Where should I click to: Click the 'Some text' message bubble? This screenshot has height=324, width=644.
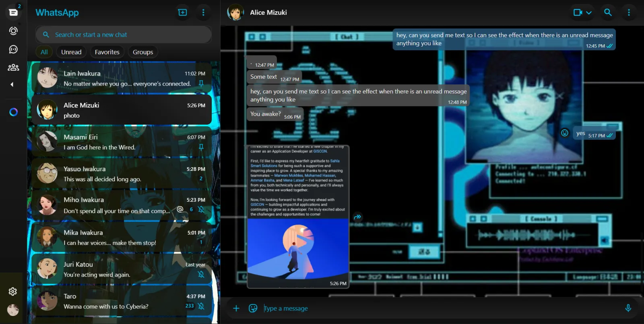(x=274, y=77)
